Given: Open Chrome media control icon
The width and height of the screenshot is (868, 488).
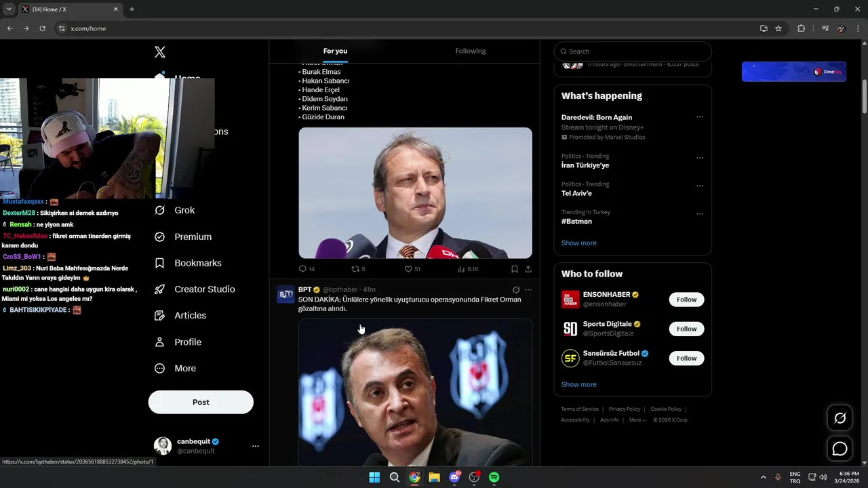Looking at the screenshot, I should point(825,28).
